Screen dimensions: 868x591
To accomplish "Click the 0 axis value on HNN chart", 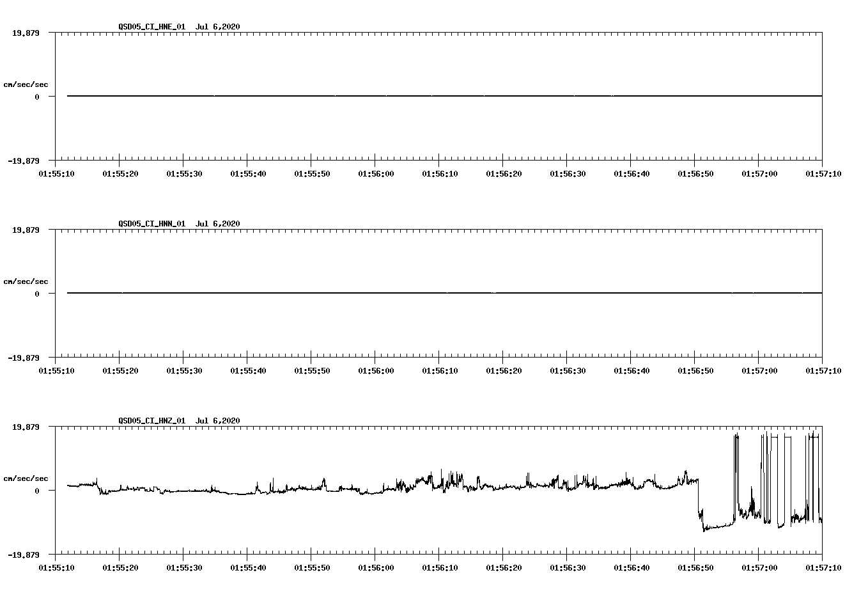I will pos(37,294).
